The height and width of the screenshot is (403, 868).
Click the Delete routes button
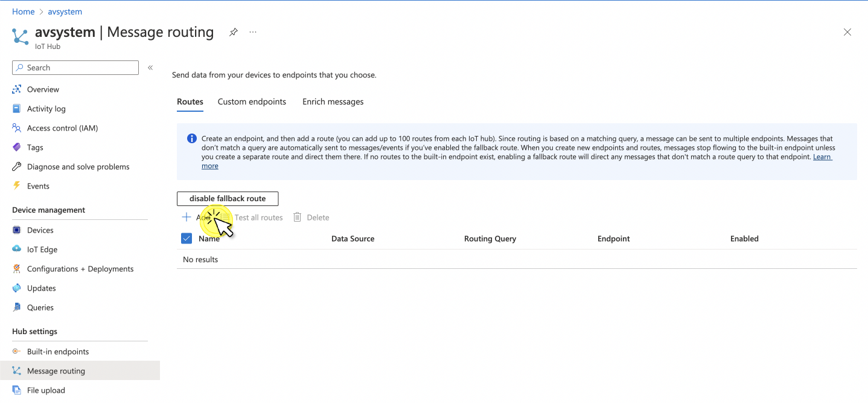[311, 218]
